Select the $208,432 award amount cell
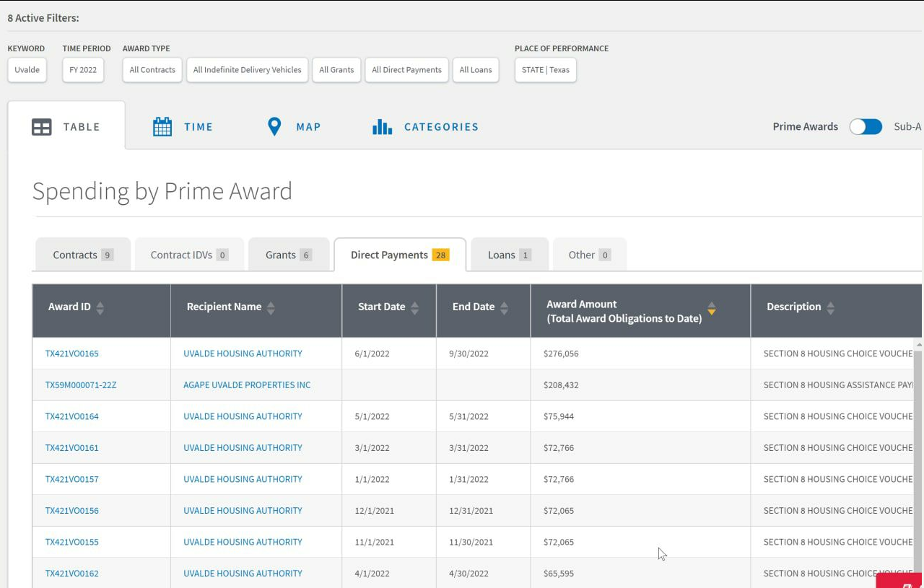 point(640,385)
